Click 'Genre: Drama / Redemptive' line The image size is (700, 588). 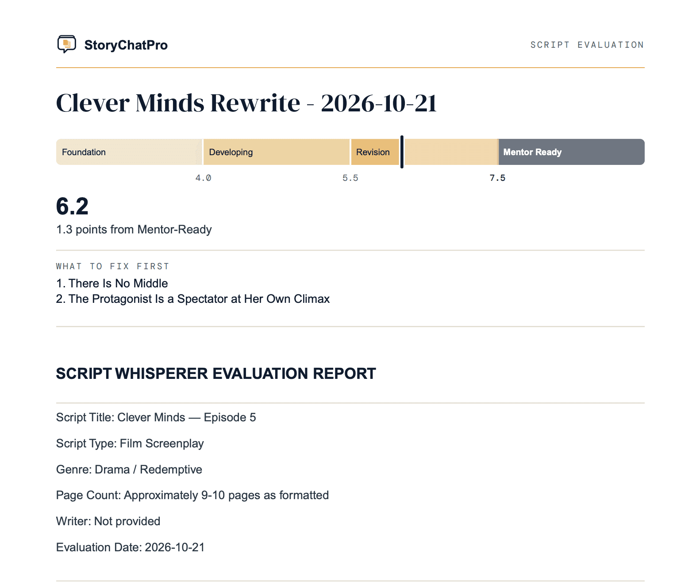point(129,470)
